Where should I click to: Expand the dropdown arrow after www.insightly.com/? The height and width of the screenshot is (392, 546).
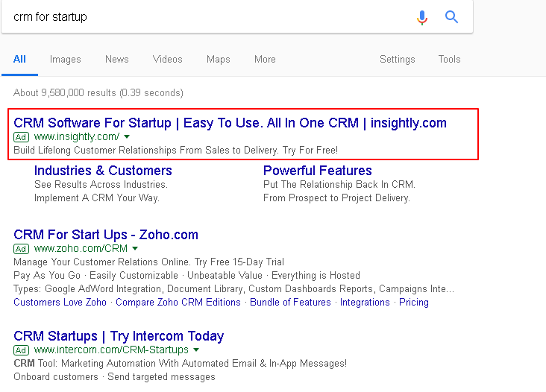(x=127, y=136)
